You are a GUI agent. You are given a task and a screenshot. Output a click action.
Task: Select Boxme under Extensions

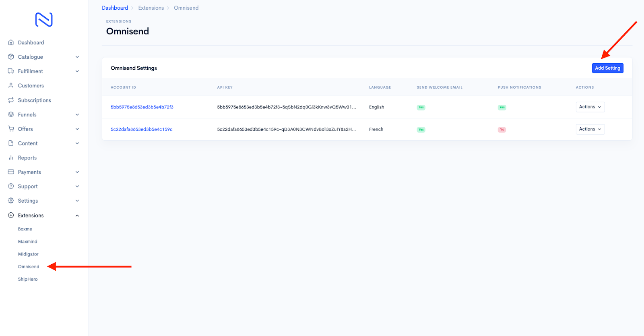[x=25, y=229]
